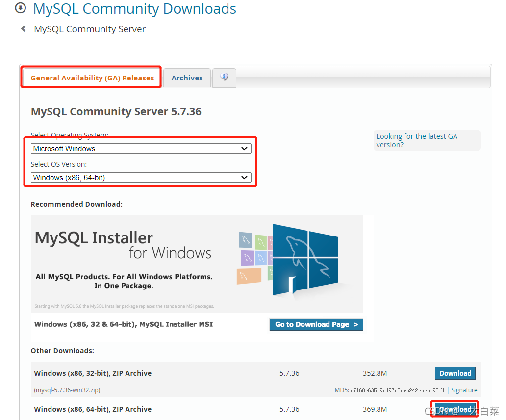
Task: Switch to the Archives tab
Action: (x=187, y=78)
